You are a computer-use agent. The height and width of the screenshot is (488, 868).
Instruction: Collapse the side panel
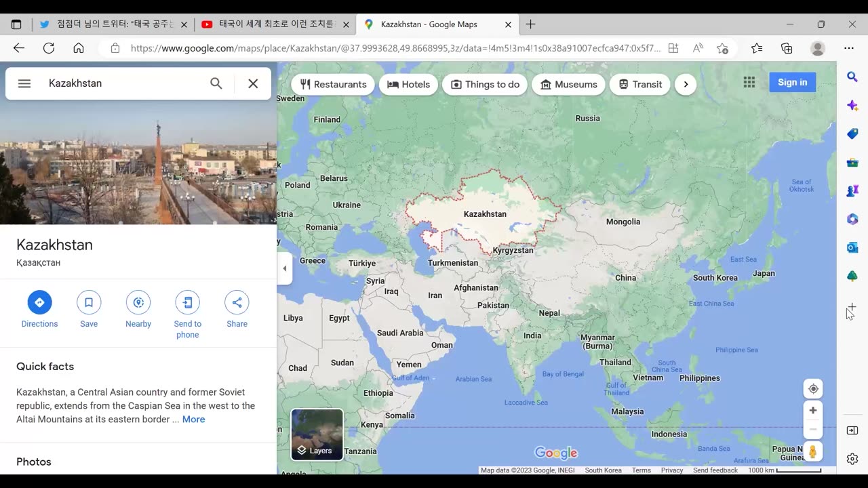285,268
